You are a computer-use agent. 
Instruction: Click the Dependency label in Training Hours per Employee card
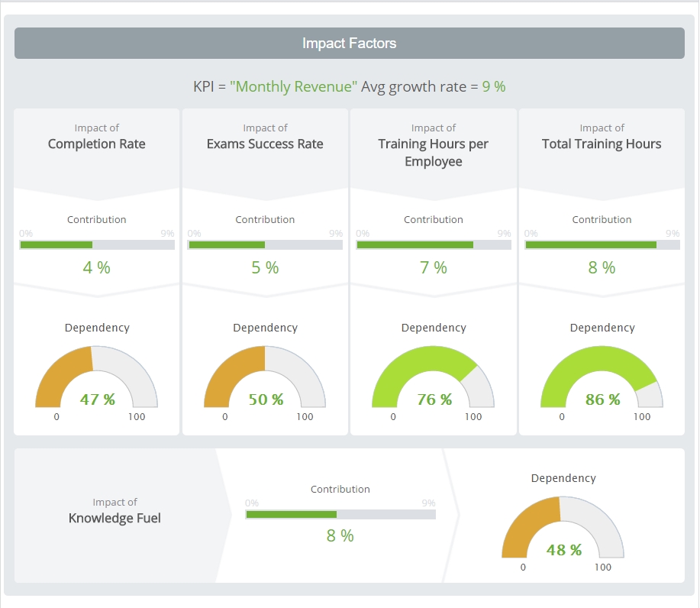click(x=434, y=328)
